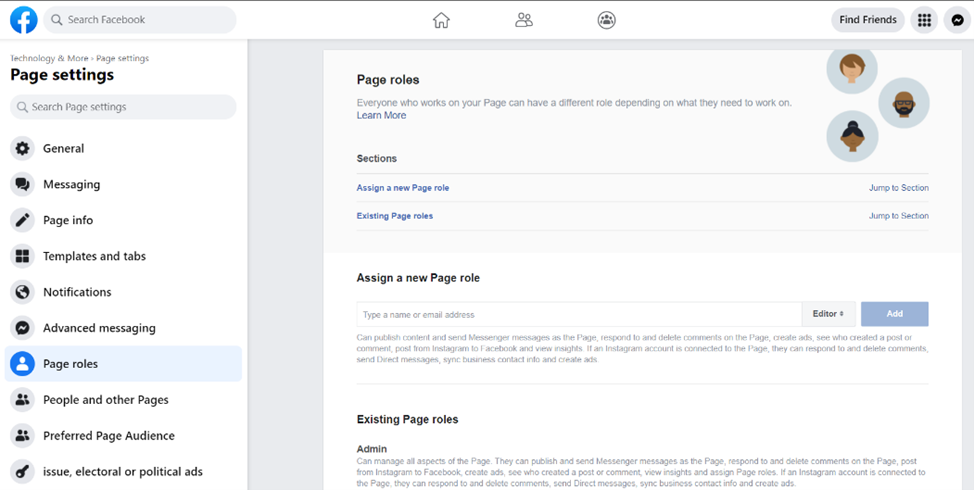Open the Friends icon in top bar
974x490 pixels.
click(x=524, y=20)
